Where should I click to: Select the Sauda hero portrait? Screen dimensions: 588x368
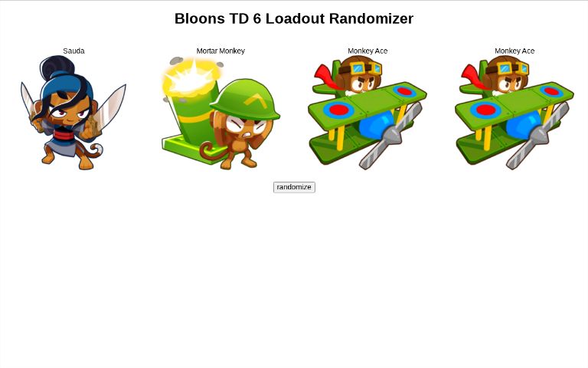click(73, 113)
